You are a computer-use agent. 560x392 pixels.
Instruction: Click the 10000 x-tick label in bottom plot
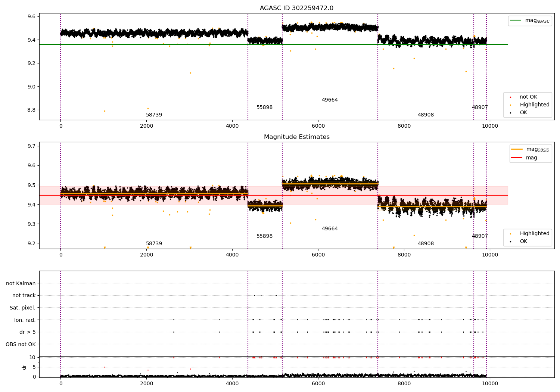pyautogui.click(x=490, y=384)
